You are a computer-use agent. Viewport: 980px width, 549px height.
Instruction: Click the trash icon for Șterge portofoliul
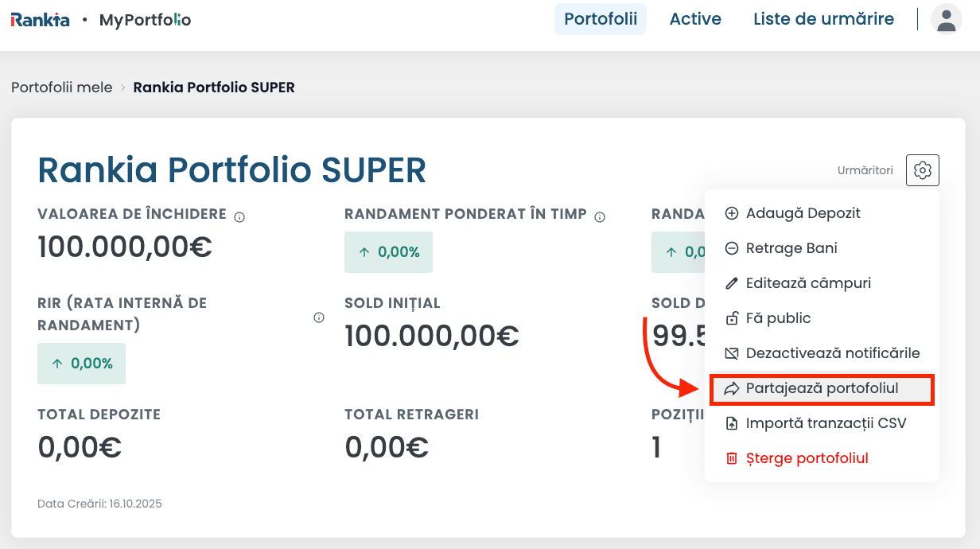[x=732, y=458]
